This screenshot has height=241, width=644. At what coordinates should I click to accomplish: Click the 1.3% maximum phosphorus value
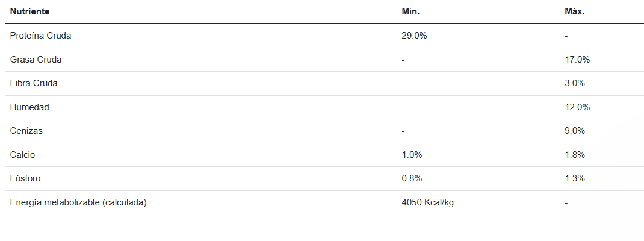[575, 178]
